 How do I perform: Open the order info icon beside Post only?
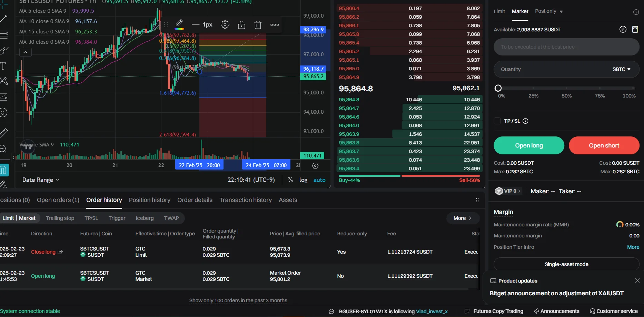(x=636, y=12)
